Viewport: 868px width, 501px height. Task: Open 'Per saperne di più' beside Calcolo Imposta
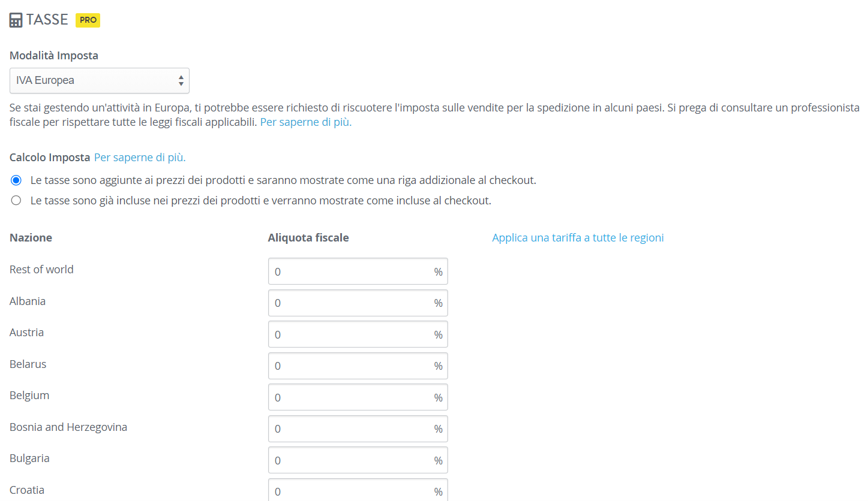(140, 158)
